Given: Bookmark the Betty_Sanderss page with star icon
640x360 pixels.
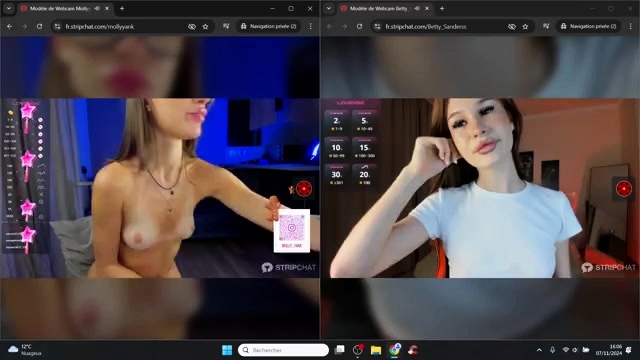Looking at the screenshot, I should tap(525, 27).
